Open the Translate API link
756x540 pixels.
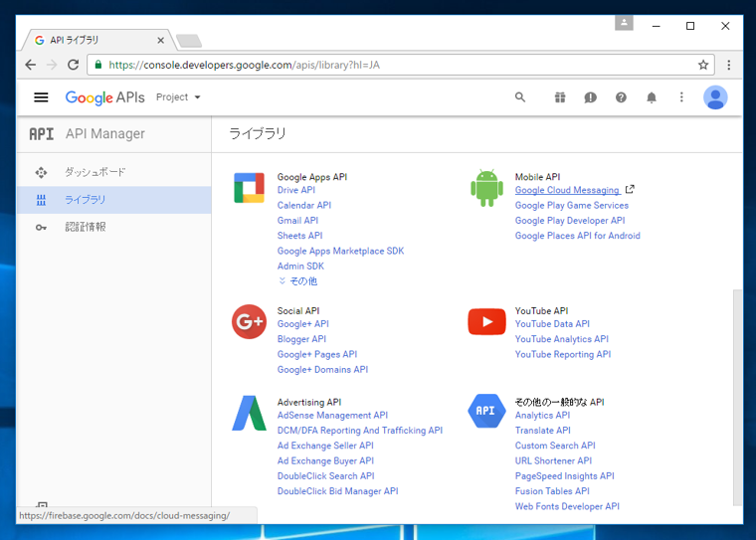tap(542, 431)
